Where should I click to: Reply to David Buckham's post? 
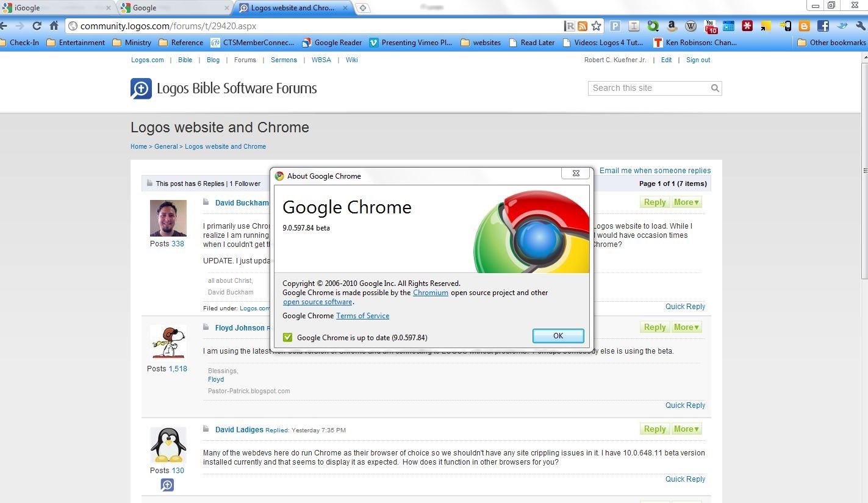coord(655,202)
